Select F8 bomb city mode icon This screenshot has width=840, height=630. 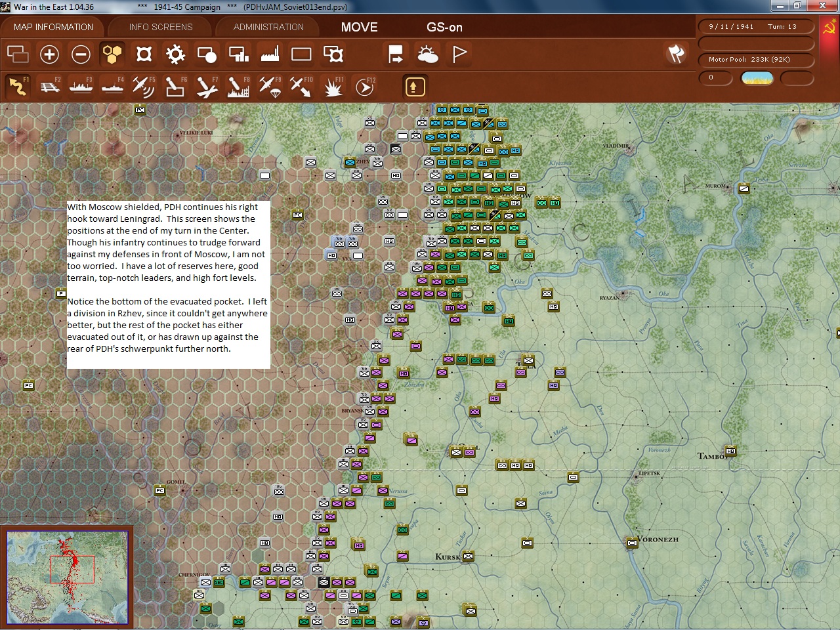238,86
